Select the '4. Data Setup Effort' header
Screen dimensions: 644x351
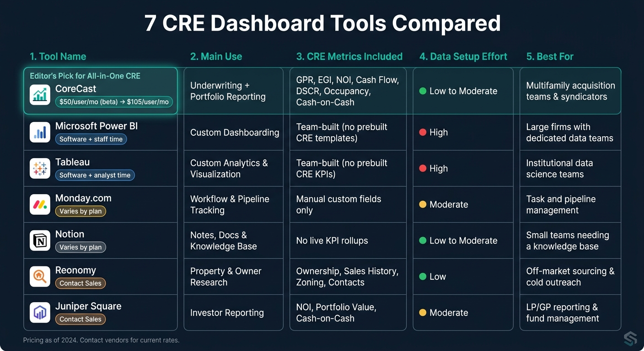tap(463, 57)
